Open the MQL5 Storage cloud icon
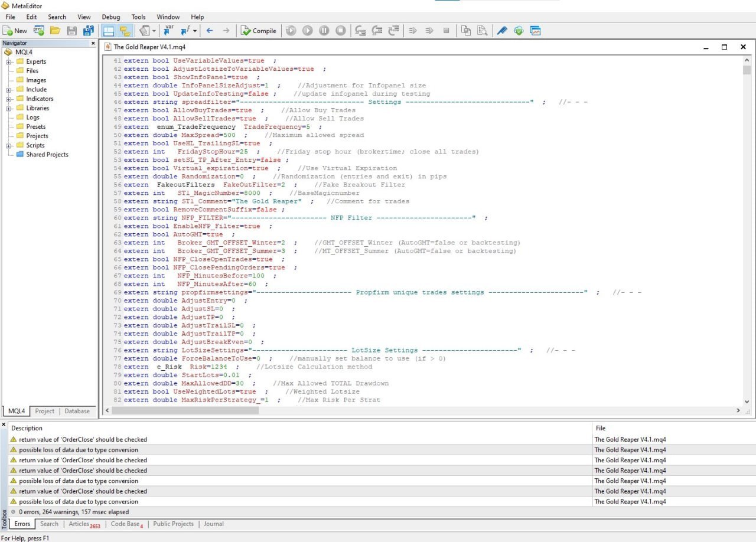The height and width of the screenshot is (542, 756). pyautogui.click(x=519, y=31)
